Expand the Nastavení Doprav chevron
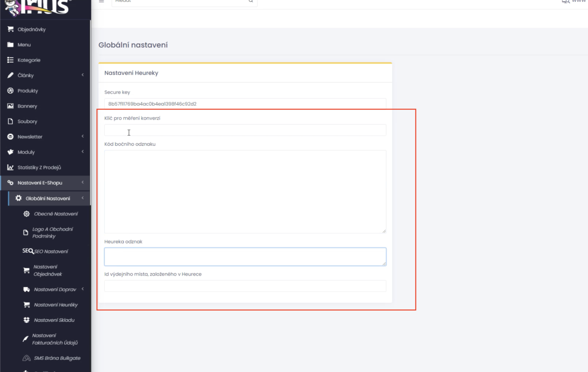 click(83, 289)
